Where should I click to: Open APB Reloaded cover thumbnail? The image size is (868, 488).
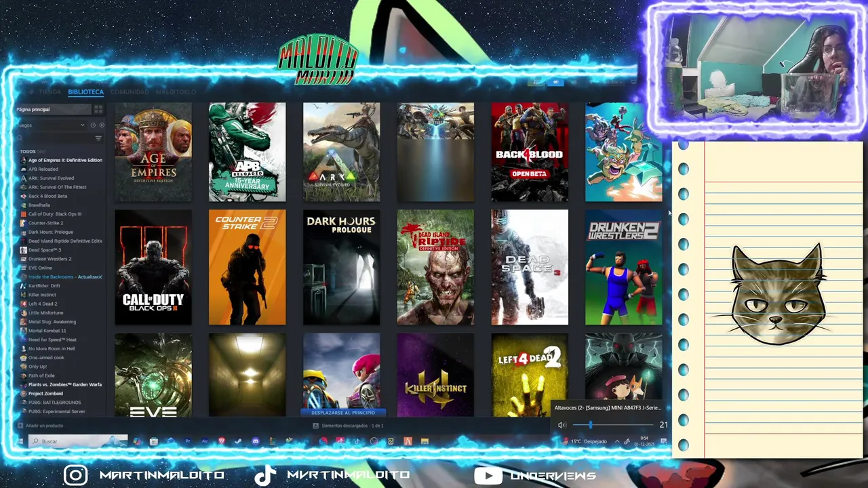click(x=248, y=152)
